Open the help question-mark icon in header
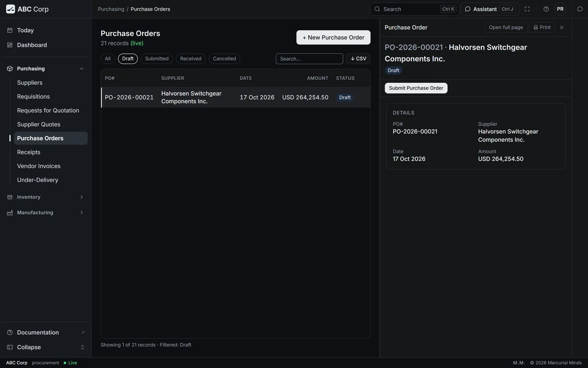The width and height of the screenshot is (588, 368). pos(546,9)
